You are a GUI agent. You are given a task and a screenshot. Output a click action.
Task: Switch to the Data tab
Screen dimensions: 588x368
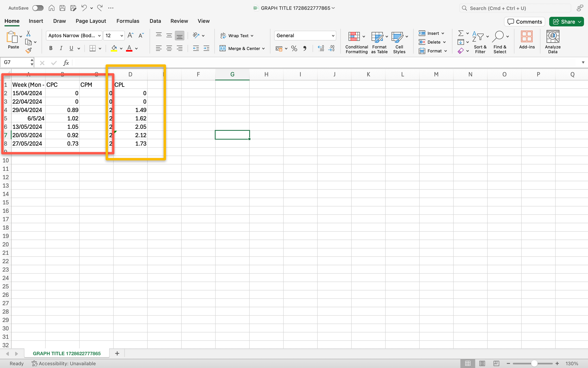pos(155,21)
